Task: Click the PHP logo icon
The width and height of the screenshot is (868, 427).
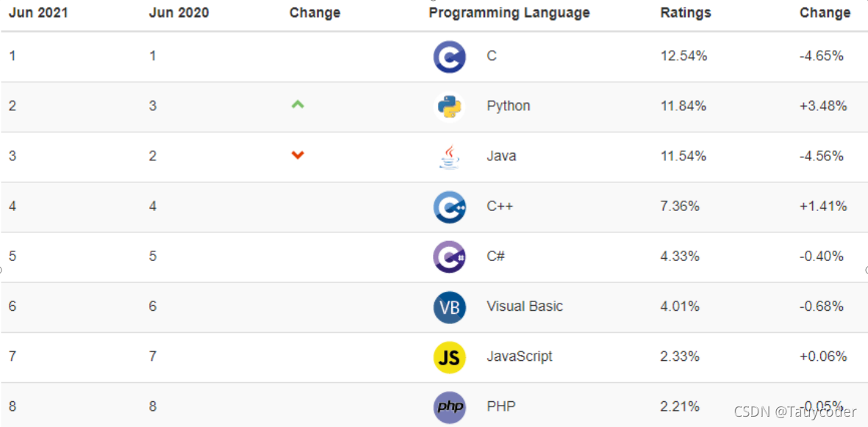Action: [x=449, y=407]
